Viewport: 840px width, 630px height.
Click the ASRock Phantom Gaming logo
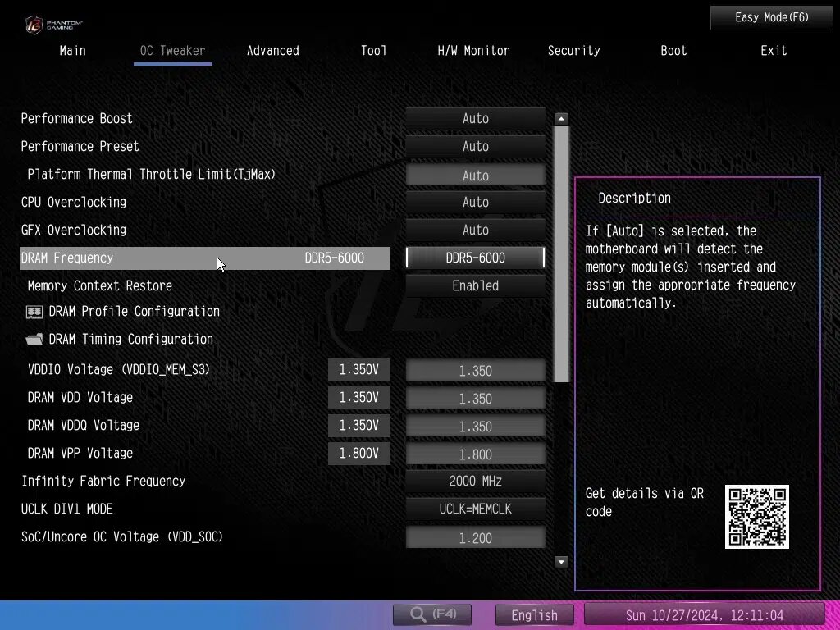point(53,24)
